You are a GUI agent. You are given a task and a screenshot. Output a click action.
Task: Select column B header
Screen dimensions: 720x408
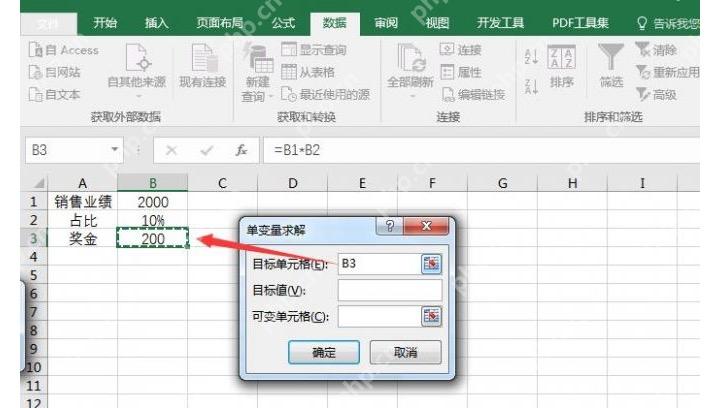pos(152,183)
